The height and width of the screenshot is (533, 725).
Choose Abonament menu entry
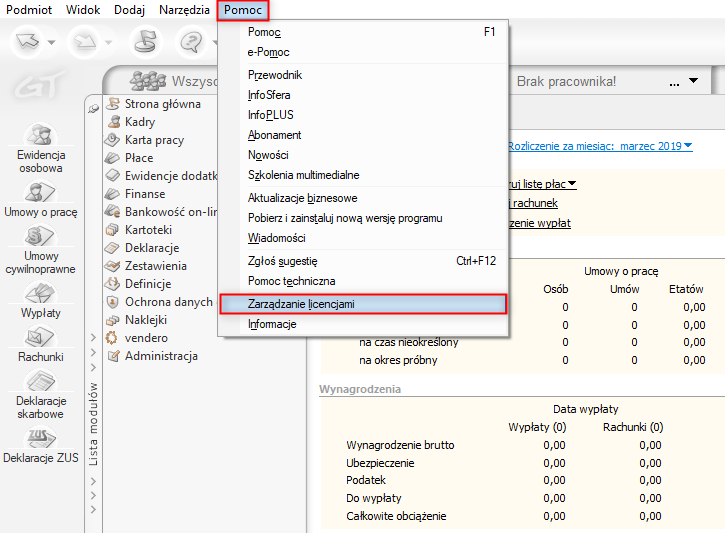click(363, 135)
